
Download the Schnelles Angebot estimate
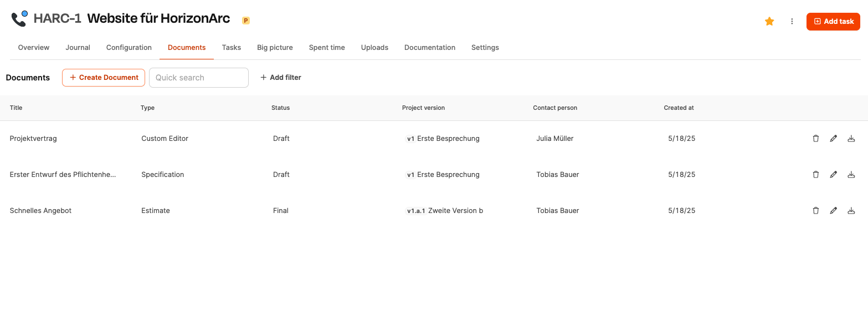coord(851,211)
